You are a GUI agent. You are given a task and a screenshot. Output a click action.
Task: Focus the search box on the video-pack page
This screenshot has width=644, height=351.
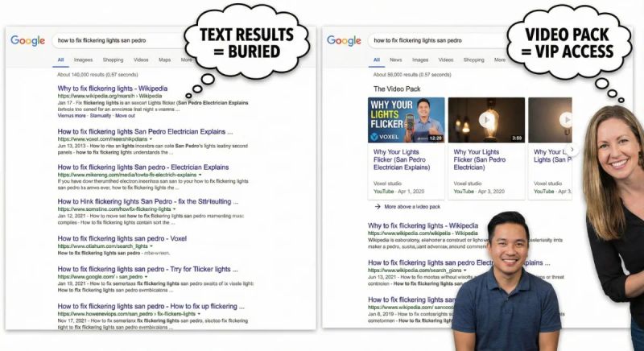coord(437,40)
